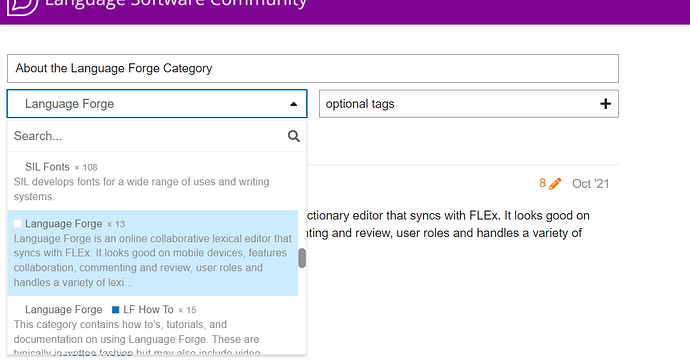The width and height of the screenshot is (690, 361).
Task: Choose the highlighted Language Forge × 13 category
Action: 153,253
